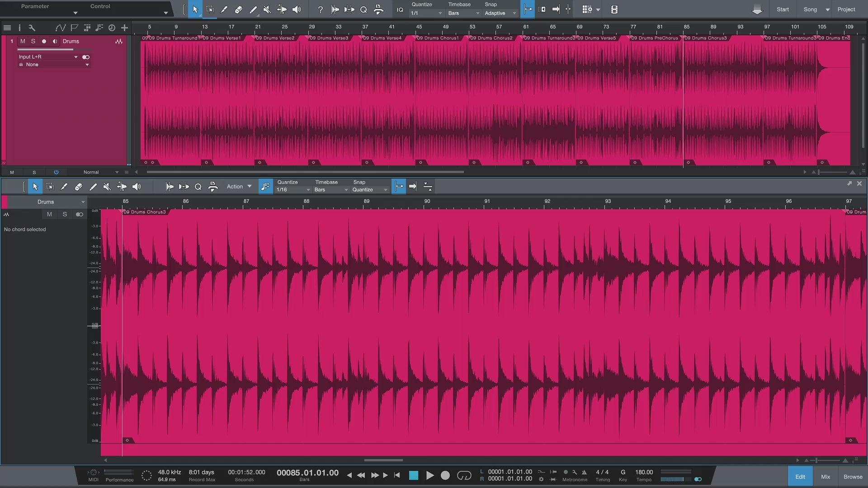
Task: Open the Snap dropdown in editor toolbar
Action: pos(369,189)
